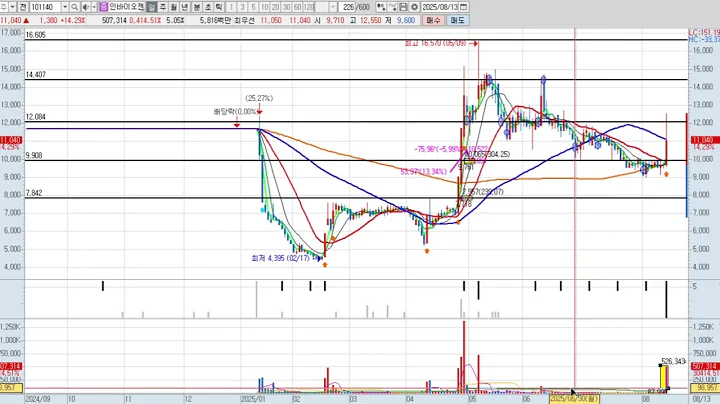
Task: Click the 14,407 horizontal line label
Action: tap(36, 74)
